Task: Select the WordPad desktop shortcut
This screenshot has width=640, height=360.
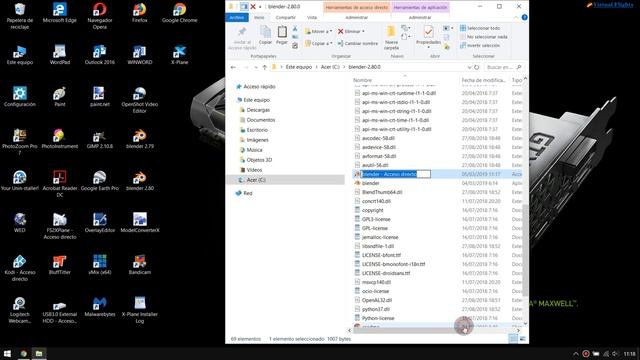Action: (60, 55)
